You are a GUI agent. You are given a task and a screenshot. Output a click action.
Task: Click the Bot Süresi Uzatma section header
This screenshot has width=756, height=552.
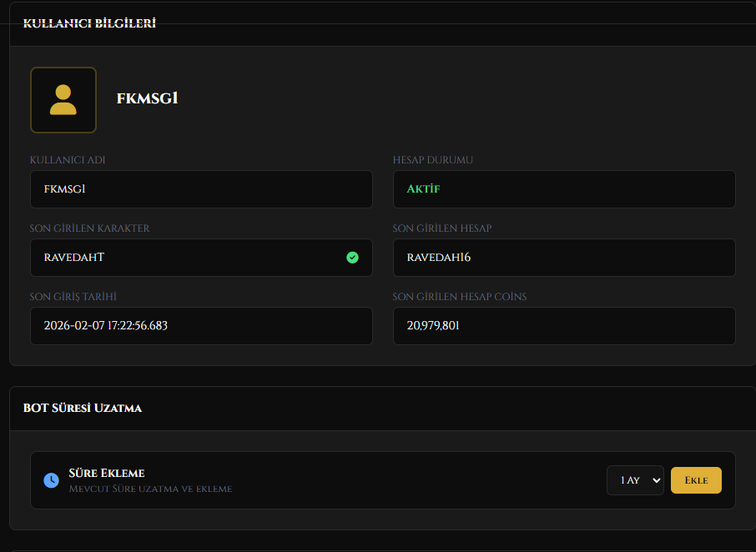[83, 408]
